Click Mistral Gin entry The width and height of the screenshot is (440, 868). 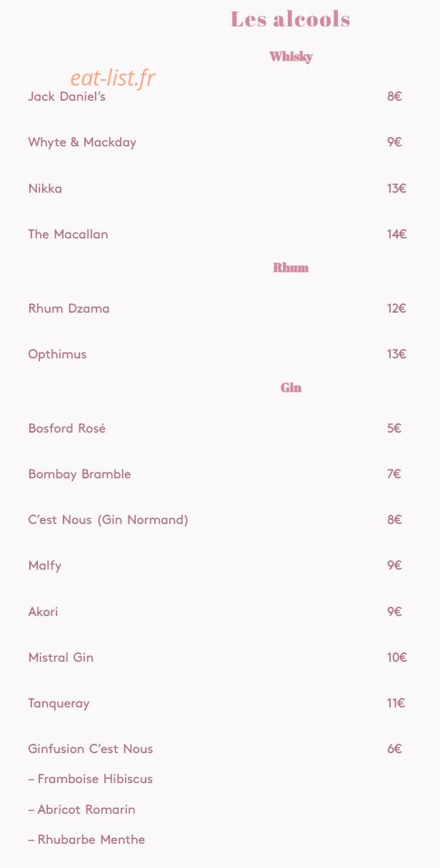[x=61, y=657]
